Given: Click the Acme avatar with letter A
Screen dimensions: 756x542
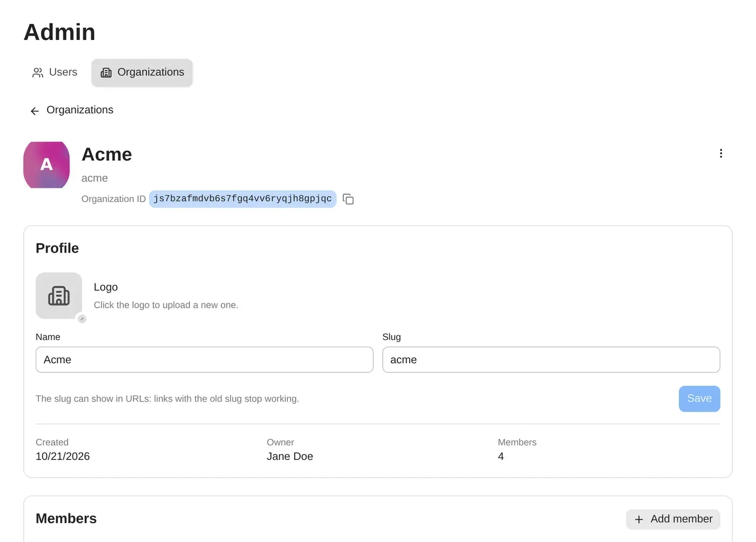Looking at the screenshot, I should click(46, 165).
